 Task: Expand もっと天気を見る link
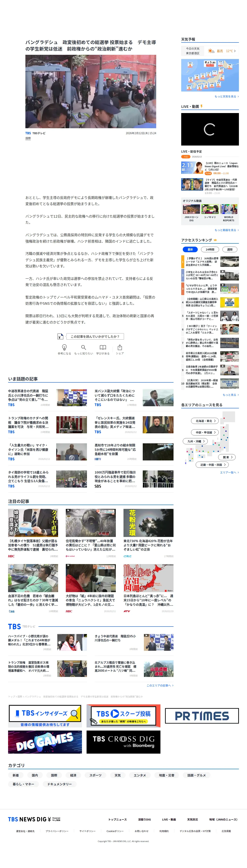pyautogui.click(x=226, y=96)
